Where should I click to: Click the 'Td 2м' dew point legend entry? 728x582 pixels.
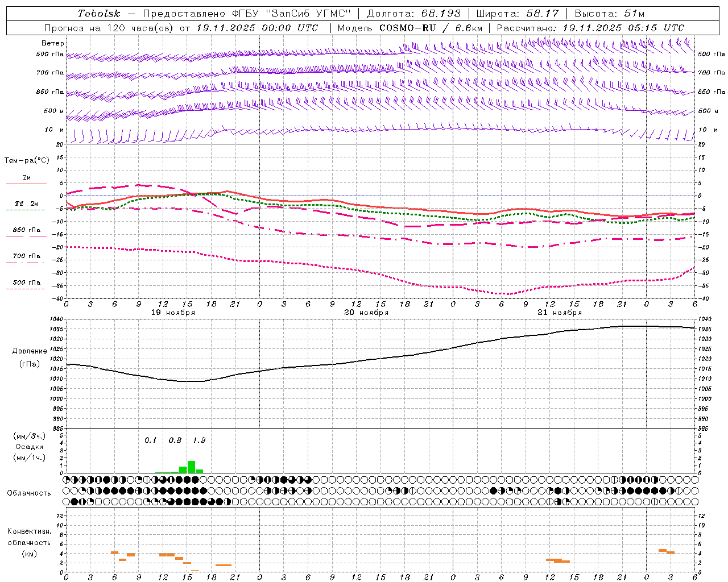coord(27,203)
